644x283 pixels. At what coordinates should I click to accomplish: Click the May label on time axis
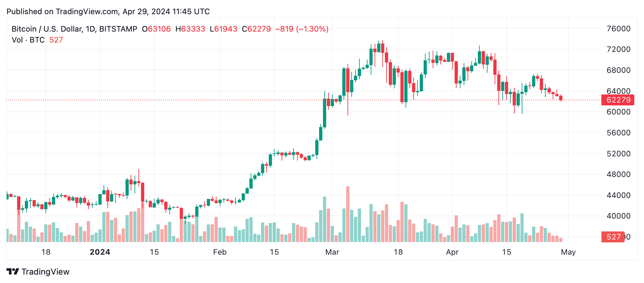(568, 252)
